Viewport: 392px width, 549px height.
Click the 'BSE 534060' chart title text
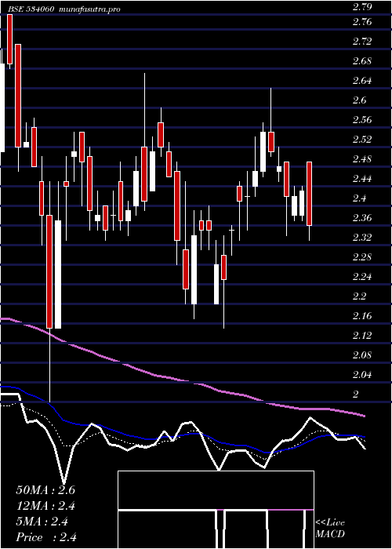pos(31,9)
